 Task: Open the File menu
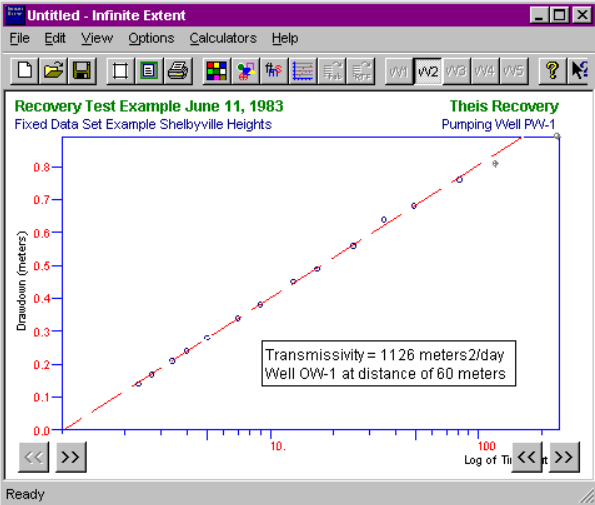point(19,38)
